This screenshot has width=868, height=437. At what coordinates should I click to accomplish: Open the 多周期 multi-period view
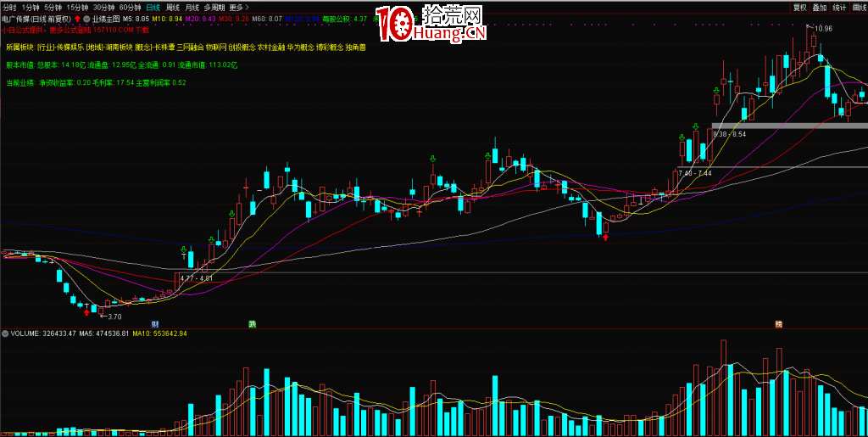[x=214, y=8]
